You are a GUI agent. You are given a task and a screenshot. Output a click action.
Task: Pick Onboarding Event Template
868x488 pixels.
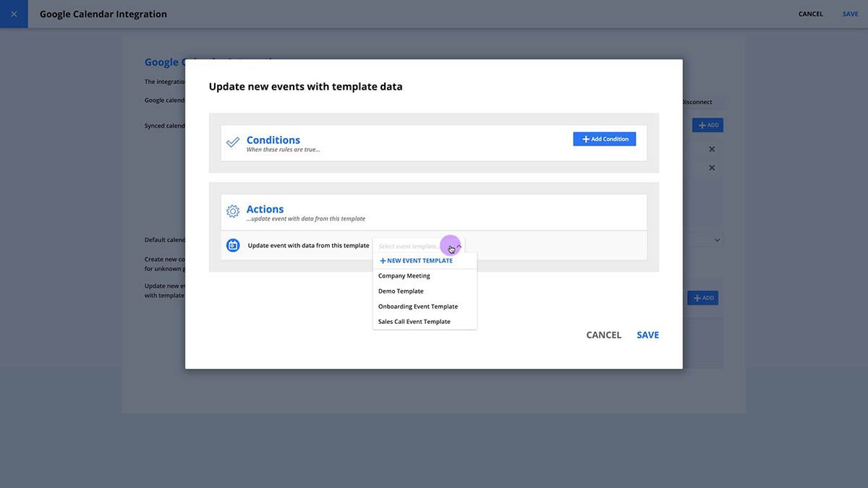[425, 307]
